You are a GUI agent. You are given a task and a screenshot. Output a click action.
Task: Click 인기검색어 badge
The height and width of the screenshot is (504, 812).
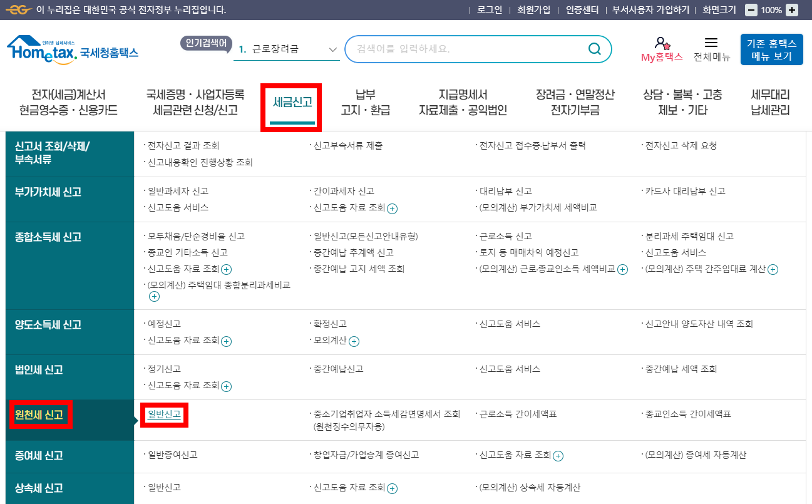pos(206,43)
